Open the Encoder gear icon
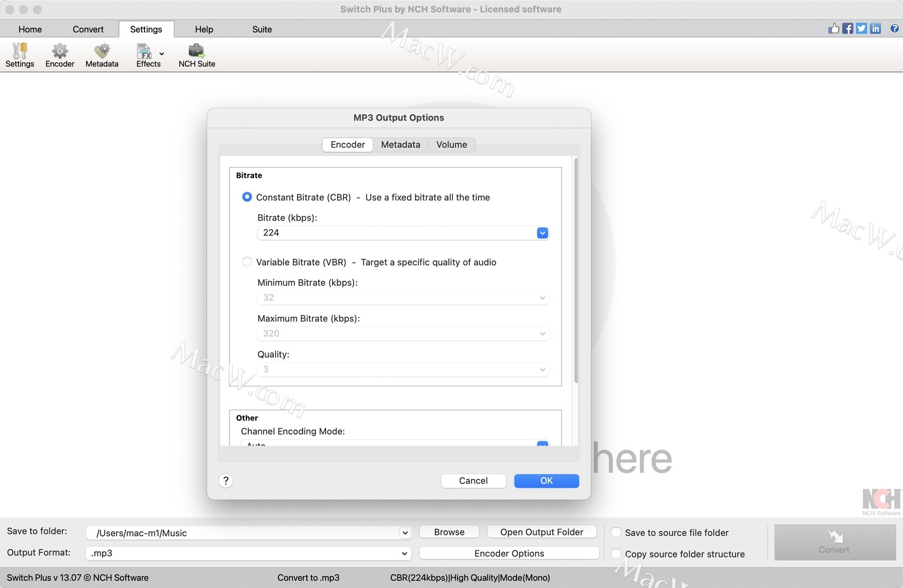The image size is (903, 588). tap(60, 51)
